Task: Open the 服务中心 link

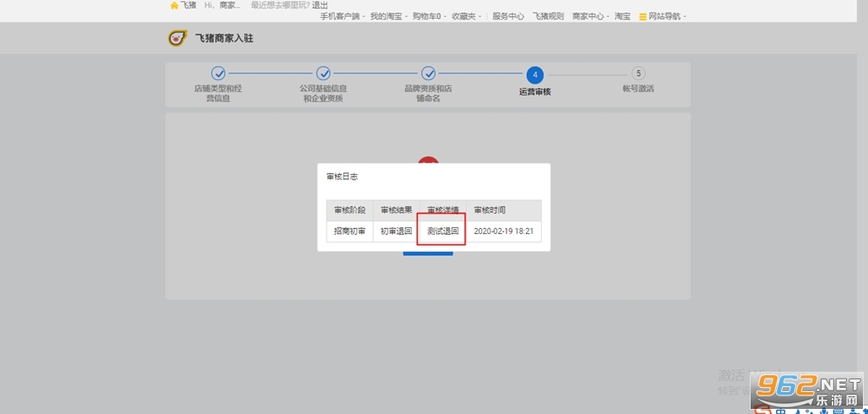Action: [507, 16]
